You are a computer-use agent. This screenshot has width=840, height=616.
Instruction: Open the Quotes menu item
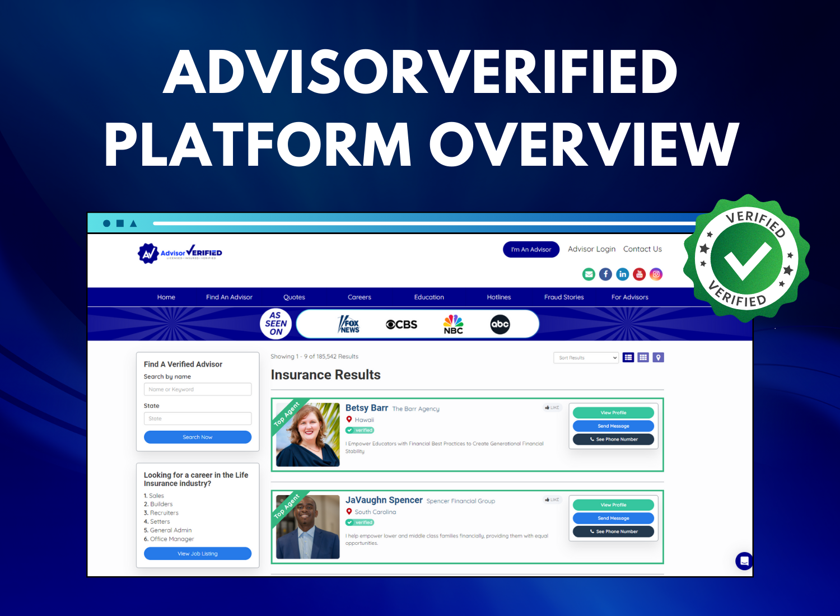pyautogui.click(x=294, y=297)
